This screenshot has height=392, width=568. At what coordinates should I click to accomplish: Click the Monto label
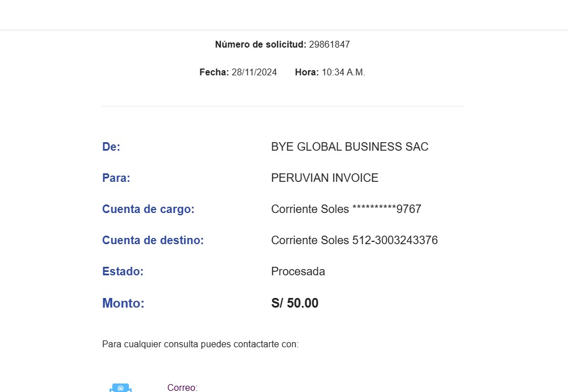123,303
